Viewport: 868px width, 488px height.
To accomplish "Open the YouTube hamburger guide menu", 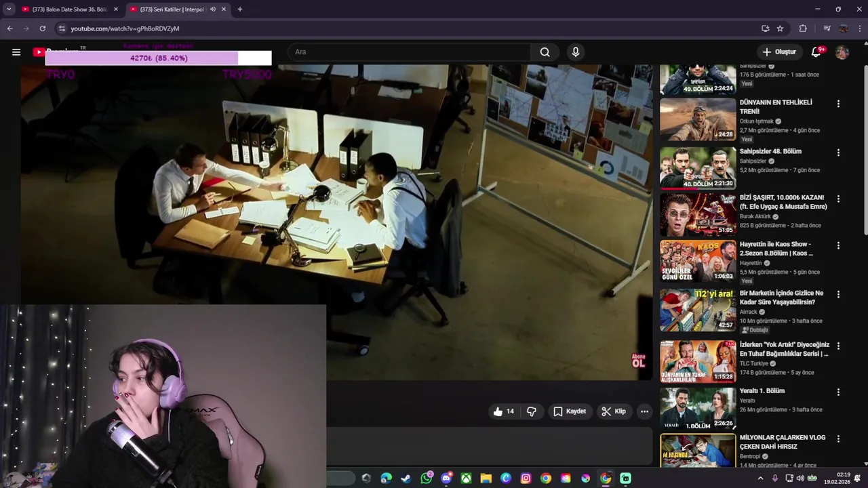I will (16, 52).
